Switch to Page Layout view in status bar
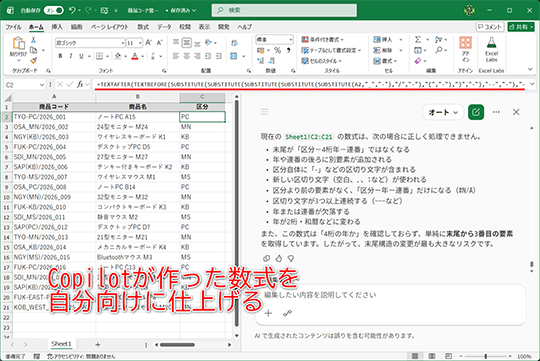The width and height of the screenshot is (540, 361). click(432, 356)
